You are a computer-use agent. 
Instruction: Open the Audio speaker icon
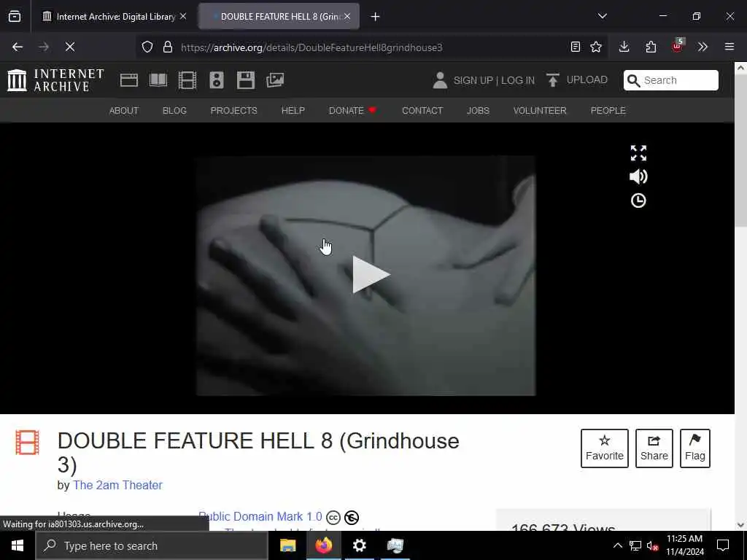[x=216, y=80]
